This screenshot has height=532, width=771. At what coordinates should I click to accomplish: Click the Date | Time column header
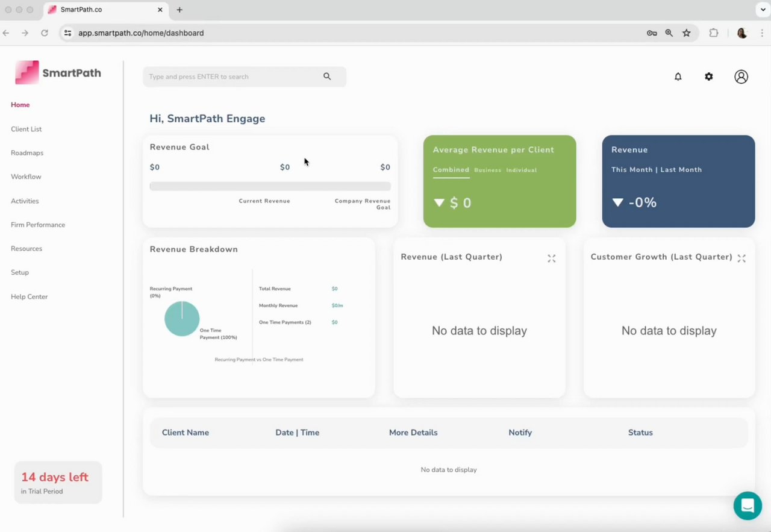coord(298,433)
